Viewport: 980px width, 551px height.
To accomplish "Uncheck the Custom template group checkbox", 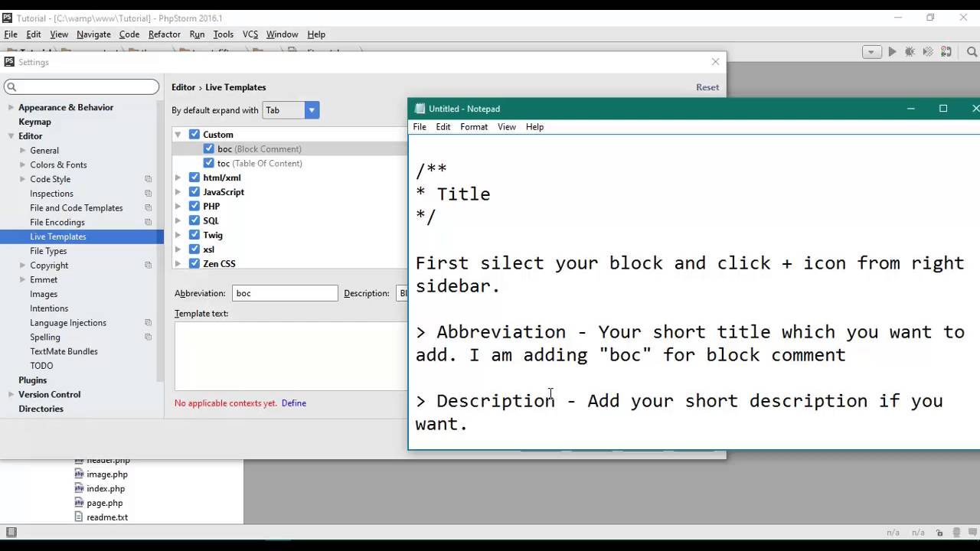I will coord(194,134).
